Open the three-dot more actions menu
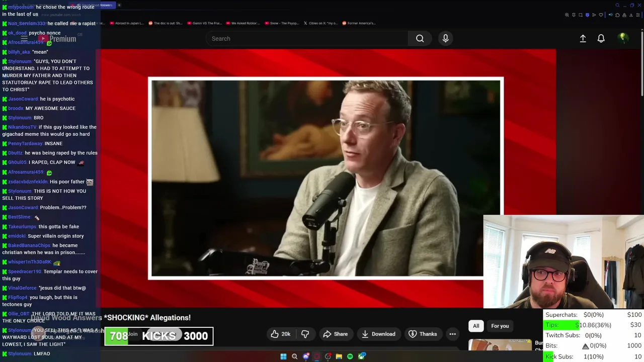Image resolution: width=644 pixels, height=362 pixels. coord(452,334)
